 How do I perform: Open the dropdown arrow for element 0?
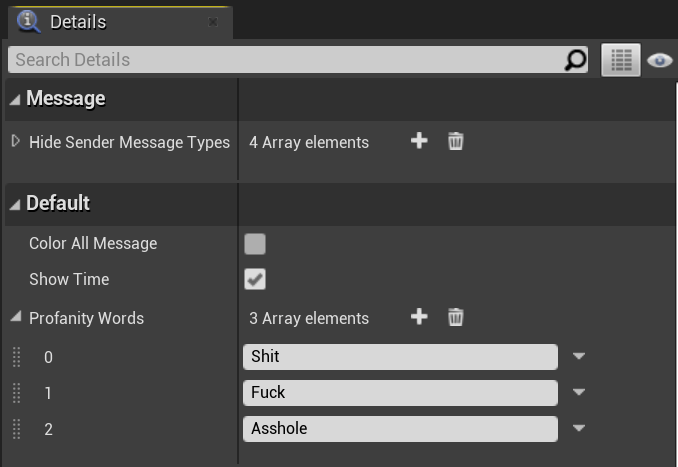(x=578, y=357)
